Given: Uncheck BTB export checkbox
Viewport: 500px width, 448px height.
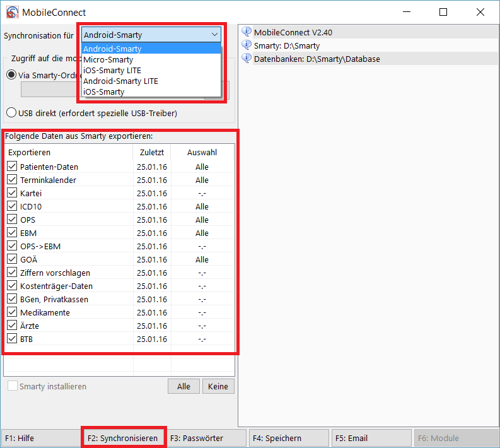Looking at the screenshot, I should 12,339.
